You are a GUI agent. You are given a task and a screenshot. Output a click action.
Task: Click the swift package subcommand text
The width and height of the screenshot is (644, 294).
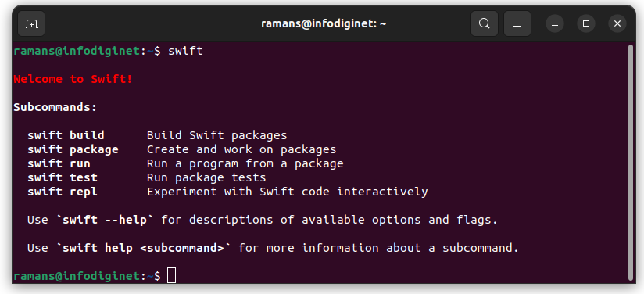(x=73, y=149)
